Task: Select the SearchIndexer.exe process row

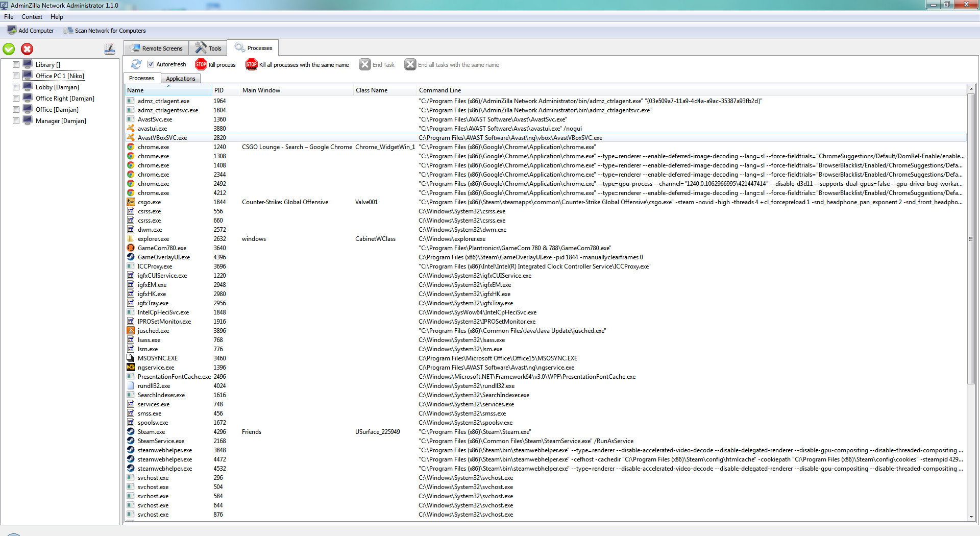Action: 546,395
